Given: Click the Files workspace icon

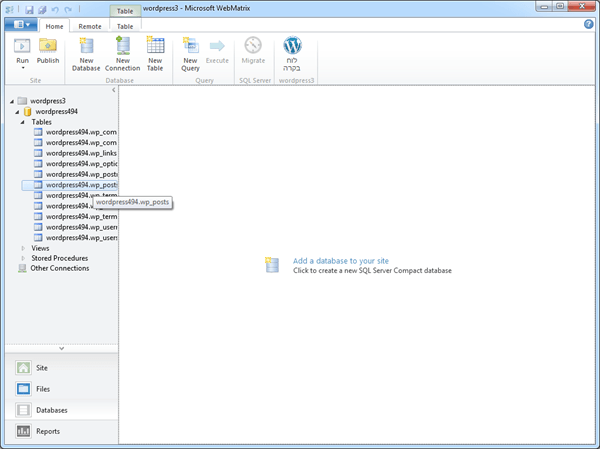Looking at the screenshot, I should tap(23, 389).
